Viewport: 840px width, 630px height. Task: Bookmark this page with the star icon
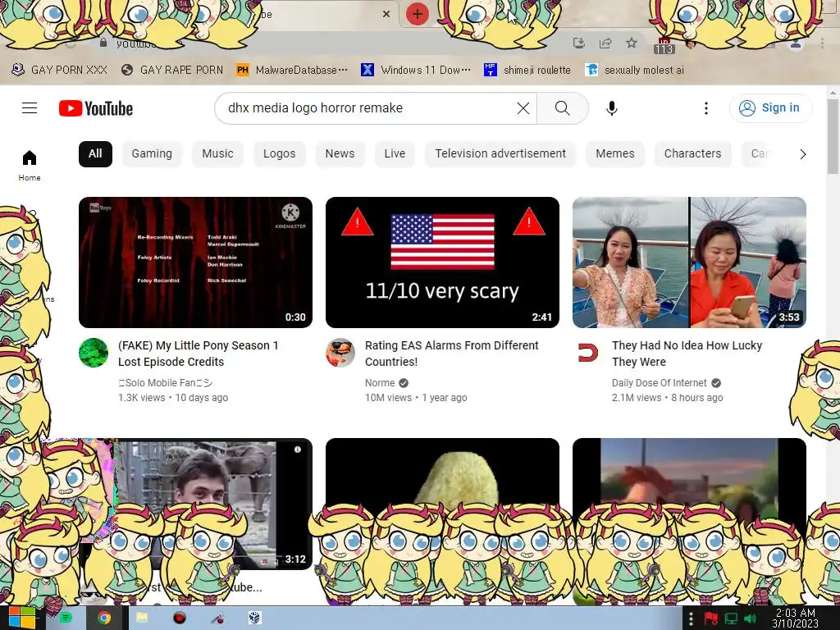pos(632,43)
